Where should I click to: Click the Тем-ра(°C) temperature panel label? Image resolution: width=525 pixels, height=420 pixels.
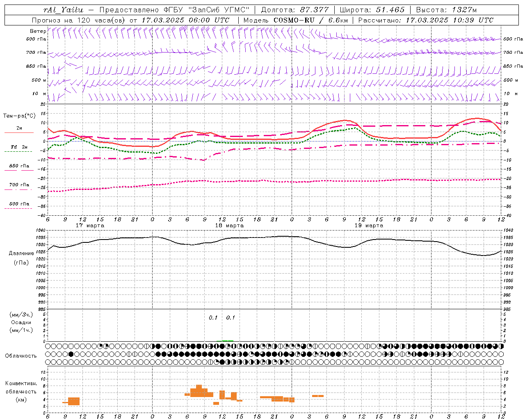click(19, 116)
